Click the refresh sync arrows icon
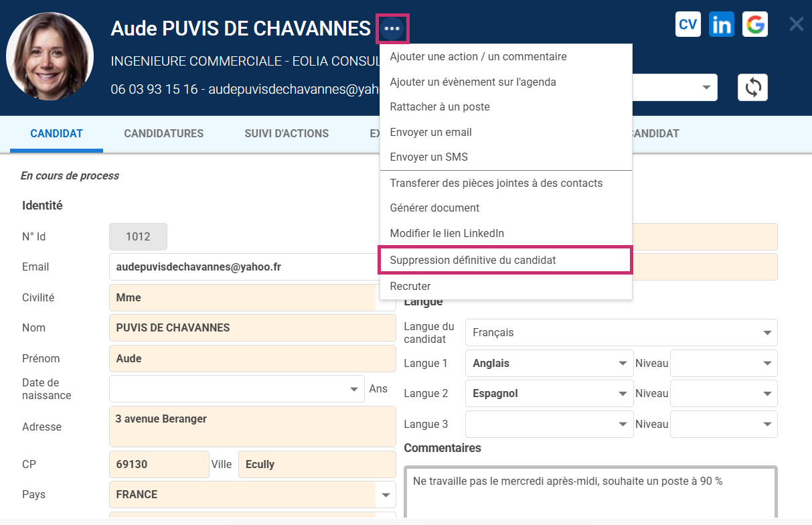Screen dimensions: 812x525 [752, 88]
